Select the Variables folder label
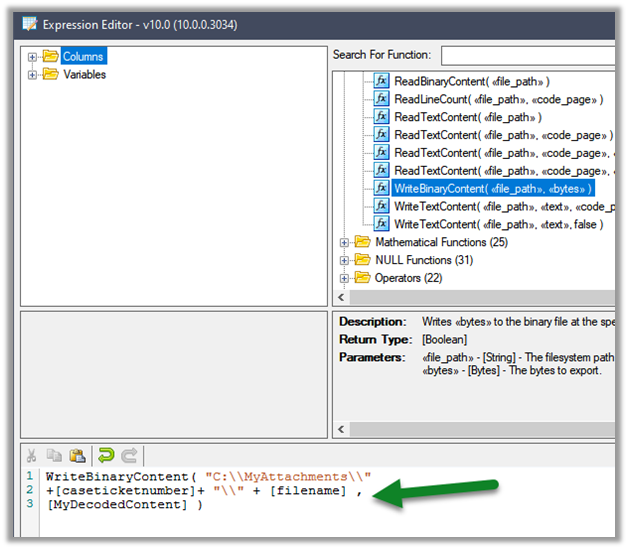This screenshot has height=549, width=628. [x=84, y=75]
